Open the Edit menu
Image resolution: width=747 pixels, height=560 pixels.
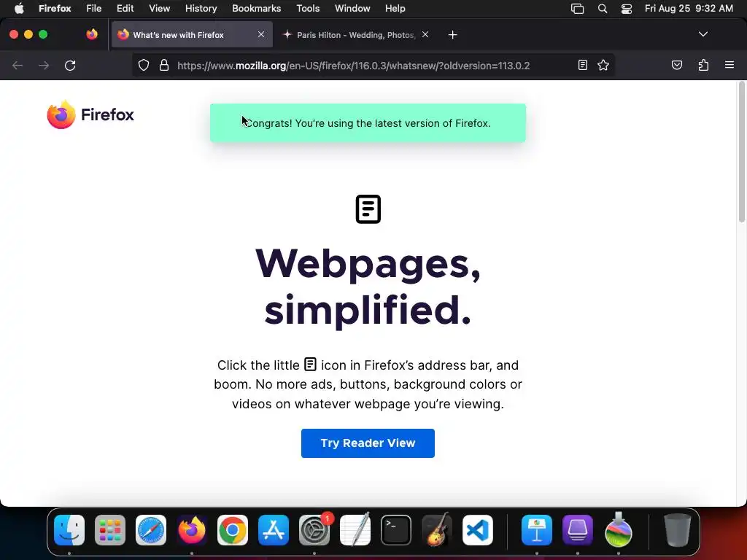(125, 9)
